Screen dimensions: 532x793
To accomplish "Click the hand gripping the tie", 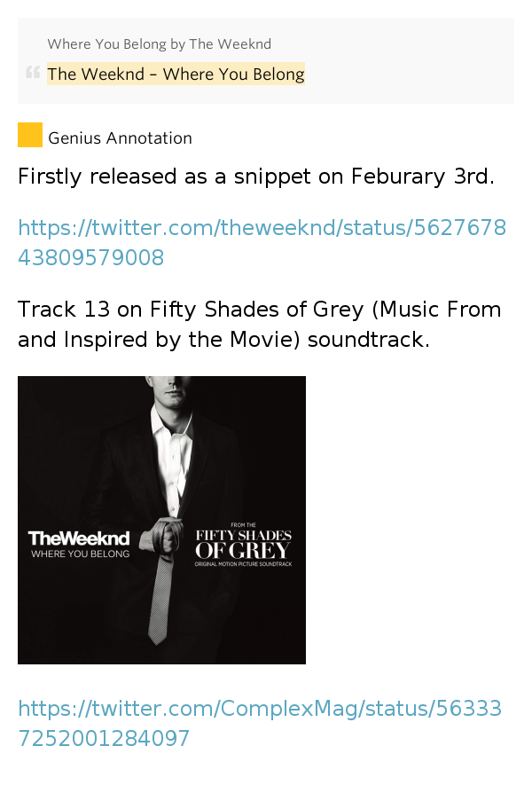I will 168,536.
